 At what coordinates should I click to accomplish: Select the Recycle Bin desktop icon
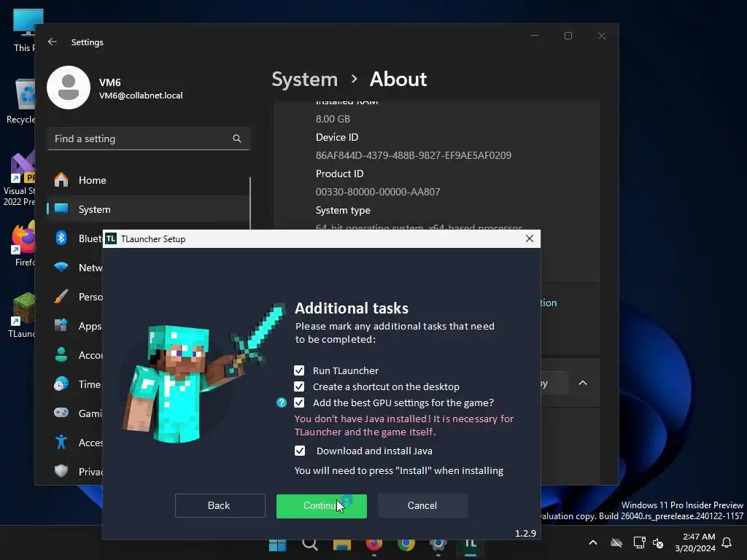[x=21, y=101]
